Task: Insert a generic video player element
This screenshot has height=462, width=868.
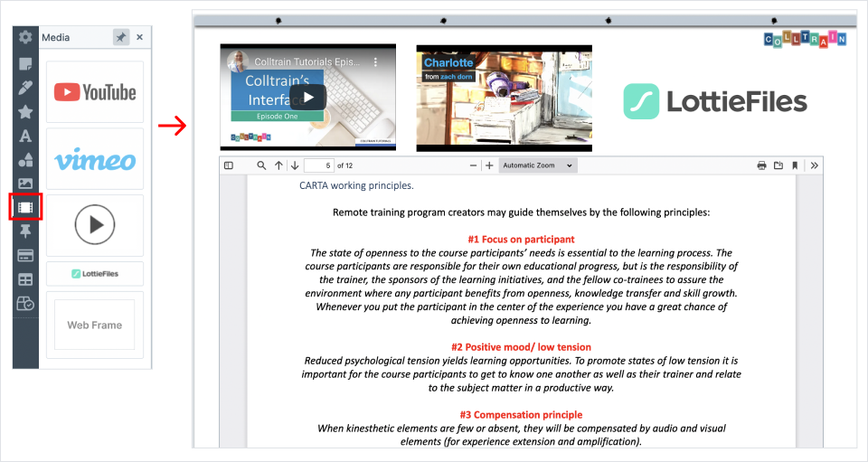Action: (x=95, y=224)
